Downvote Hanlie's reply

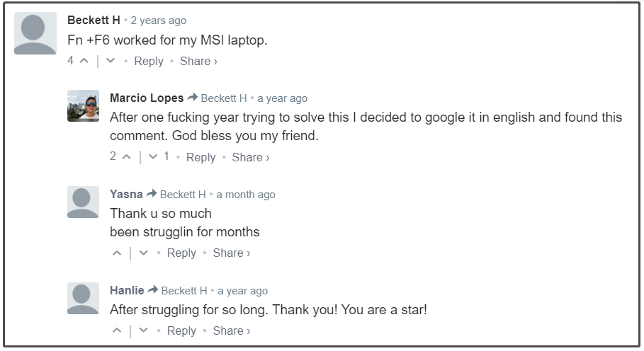tap(143, 330)
